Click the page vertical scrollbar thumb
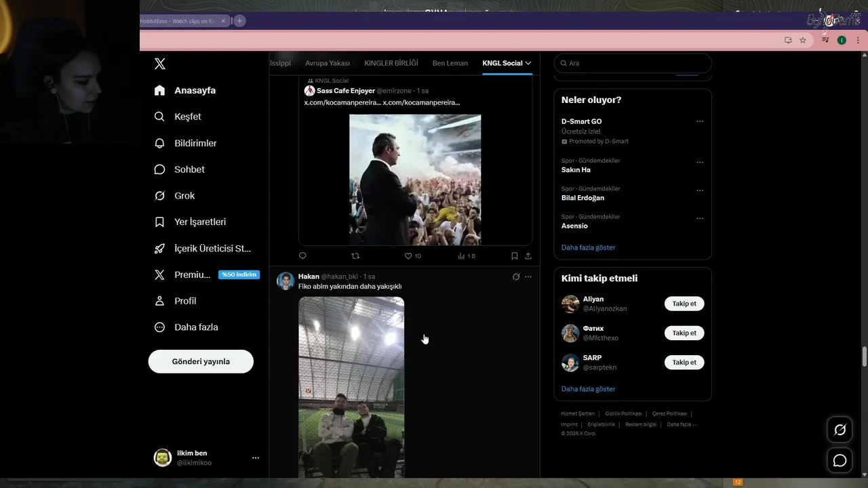Screen dimensions: 868x488 [x=865, y=357]
